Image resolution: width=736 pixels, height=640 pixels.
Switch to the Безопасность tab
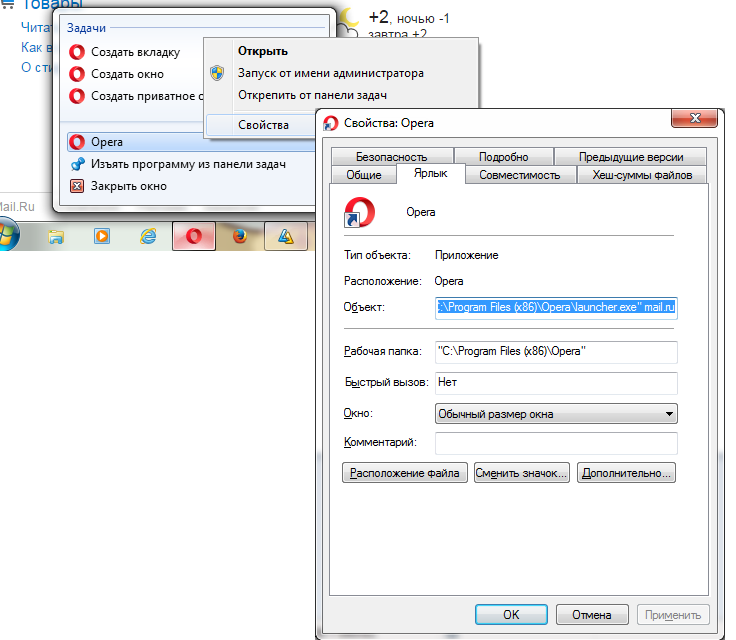391,156
